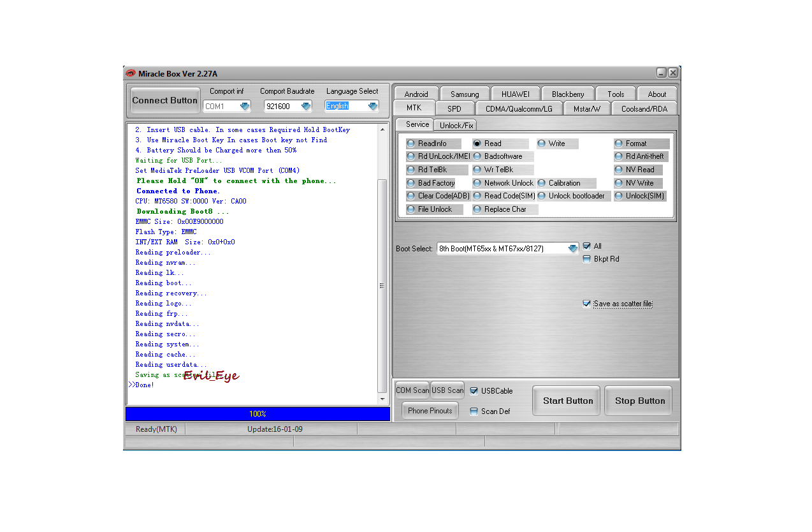Select the Format radio option
This screenshot has width=812, height=532.
[x=641, y=144]
